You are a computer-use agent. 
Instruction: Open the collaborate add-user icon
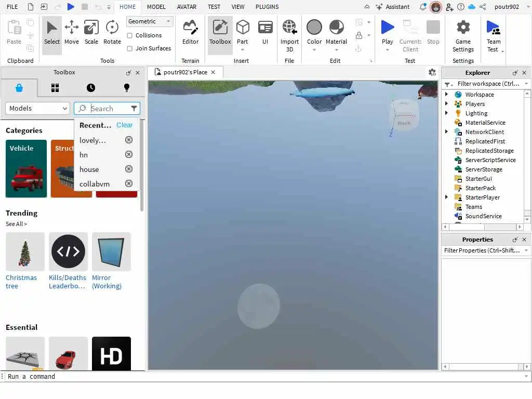[449, 7]
